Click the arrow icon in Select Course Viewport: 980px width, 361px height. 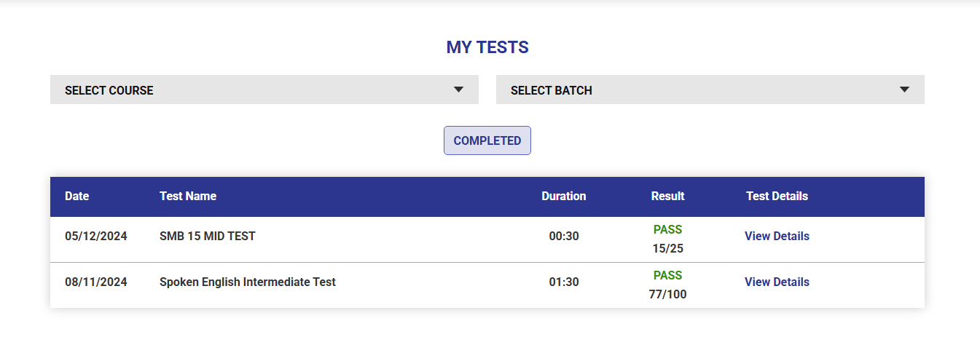coord(458,90)
